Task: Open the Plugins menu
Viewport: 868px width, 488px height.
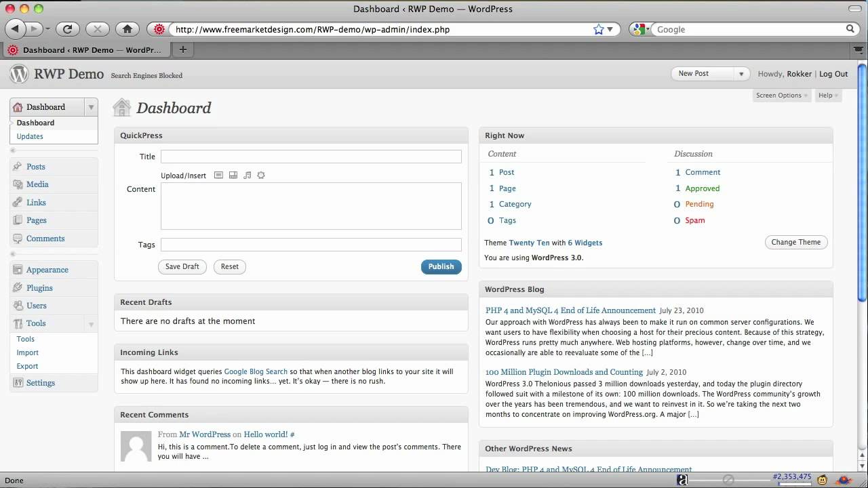Action: point(39,288)
